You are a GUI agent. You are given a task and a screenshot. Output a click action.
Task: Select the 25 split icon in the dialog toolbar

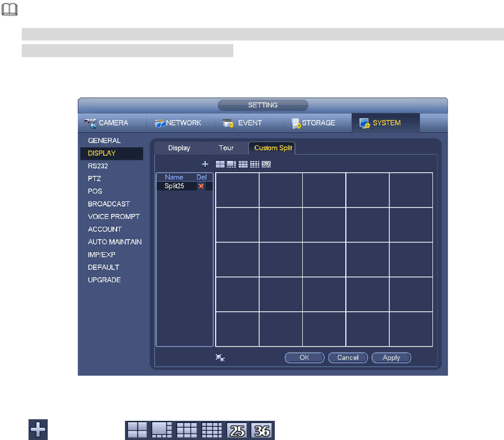pyautogui.click(x=266, y=164)
